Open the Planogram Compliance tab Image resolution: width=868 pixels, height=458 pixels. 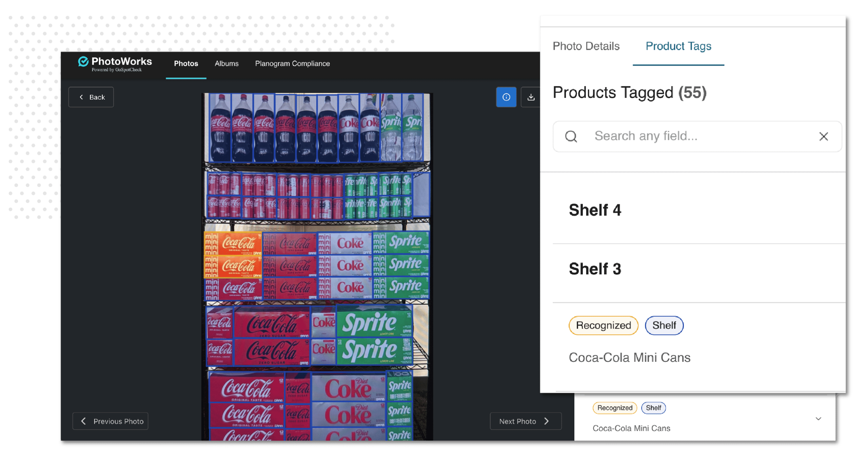[x=292, y=64]
